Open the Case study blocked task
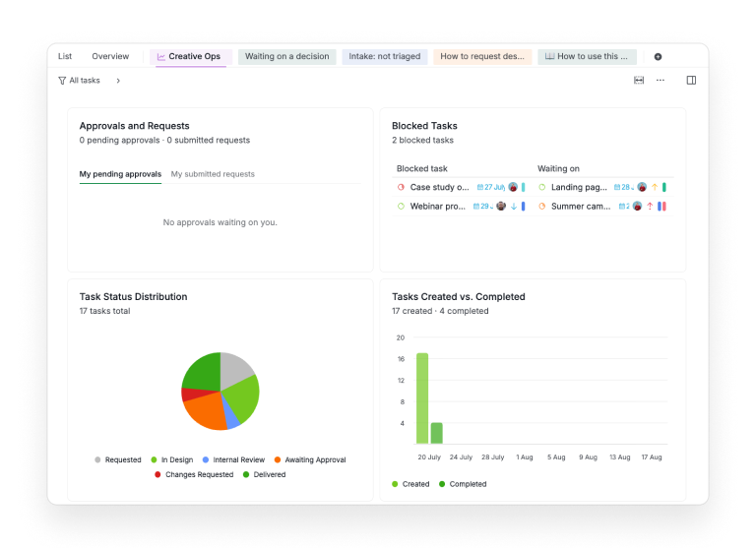Viewport: 756px width, 548px height. 439,187
